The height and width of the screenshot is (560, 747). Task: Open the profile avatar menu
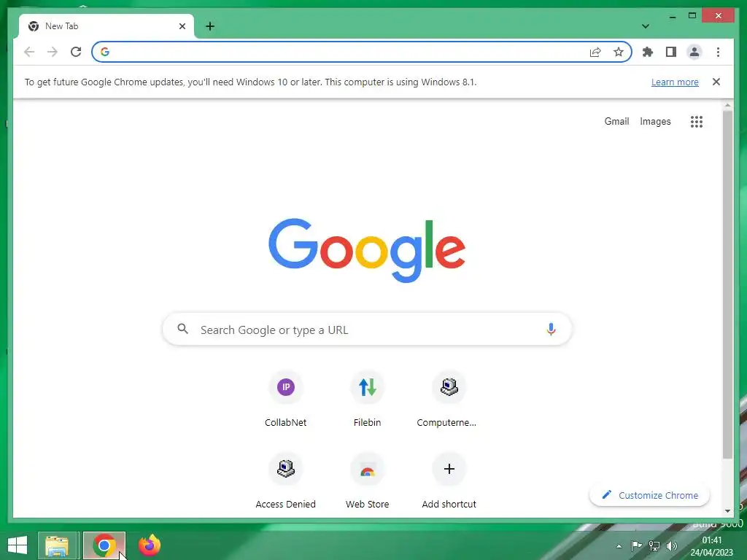point(694,52)
